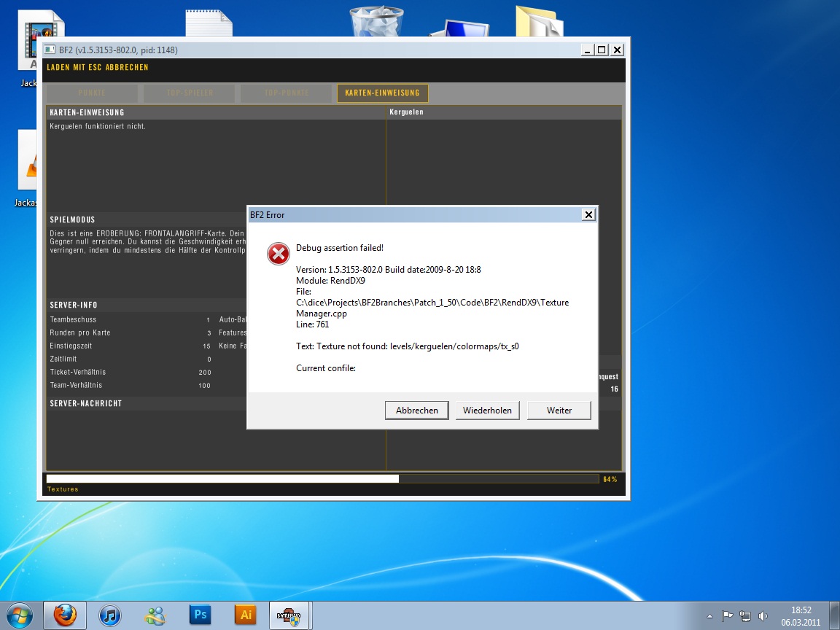Close the BF2 game window
840x630 pixels.
(617, 50)
